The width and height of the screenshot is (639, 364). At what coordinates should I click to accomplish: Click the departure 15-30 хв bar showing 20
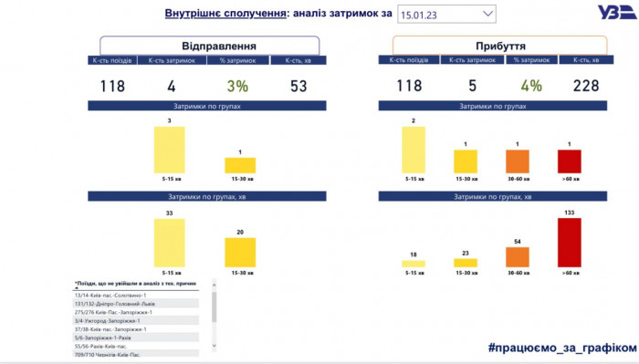[240, 253]
